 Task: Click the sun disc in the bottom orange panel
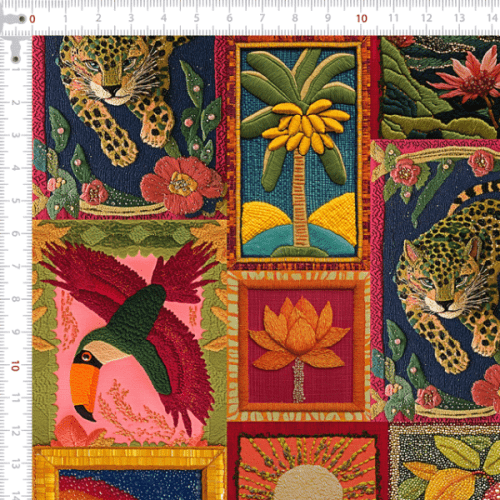[x=308, y=483]
